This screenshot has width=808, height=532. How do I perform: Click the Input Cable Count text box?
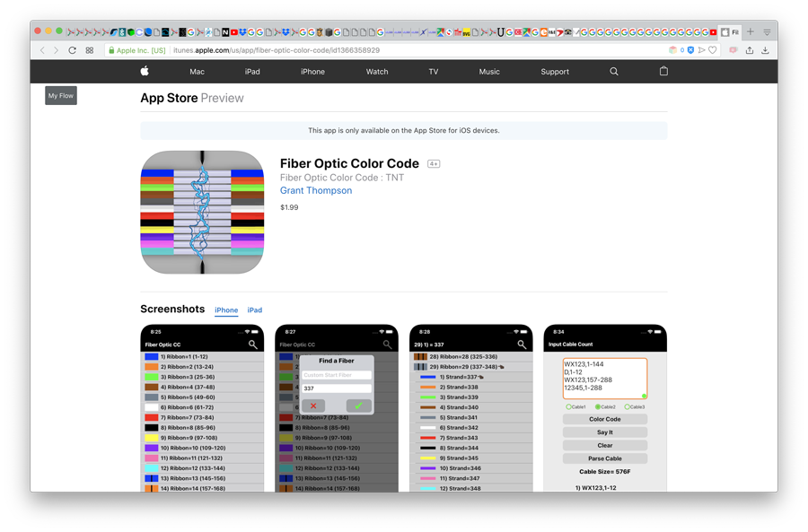click(604, 379)
